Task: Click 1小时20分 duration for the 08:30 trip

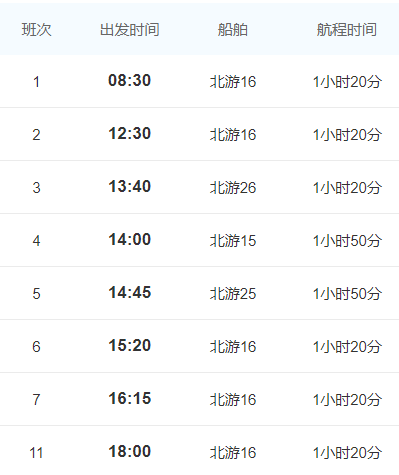Action: 347,82
